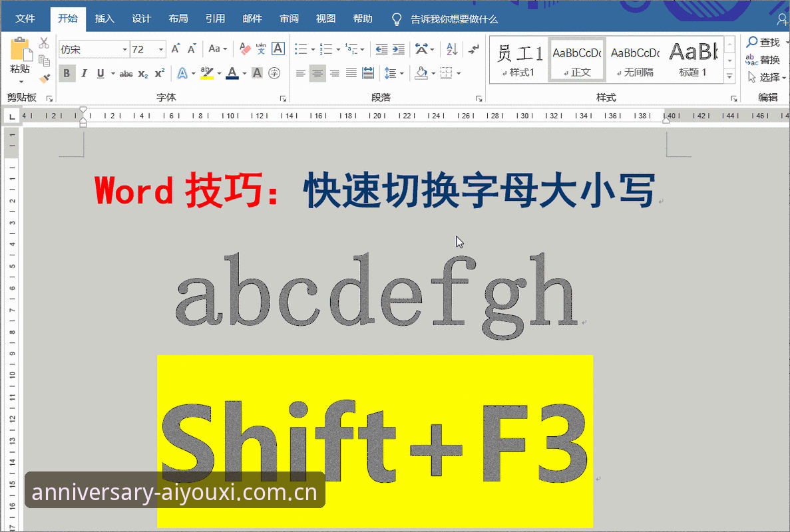
Task: Click the Shift+F3 highlighted text
Action: coord(374,442)
